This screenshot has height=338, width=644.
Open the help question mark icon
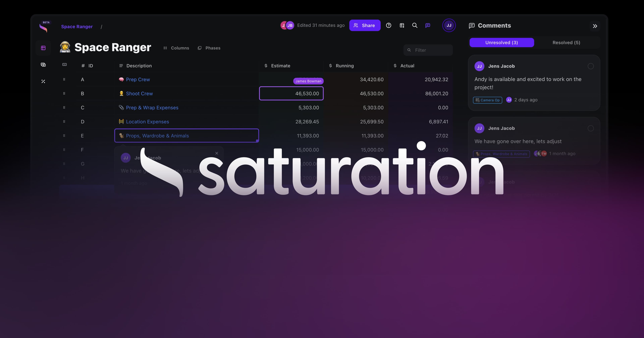click(x=389, y=25)
